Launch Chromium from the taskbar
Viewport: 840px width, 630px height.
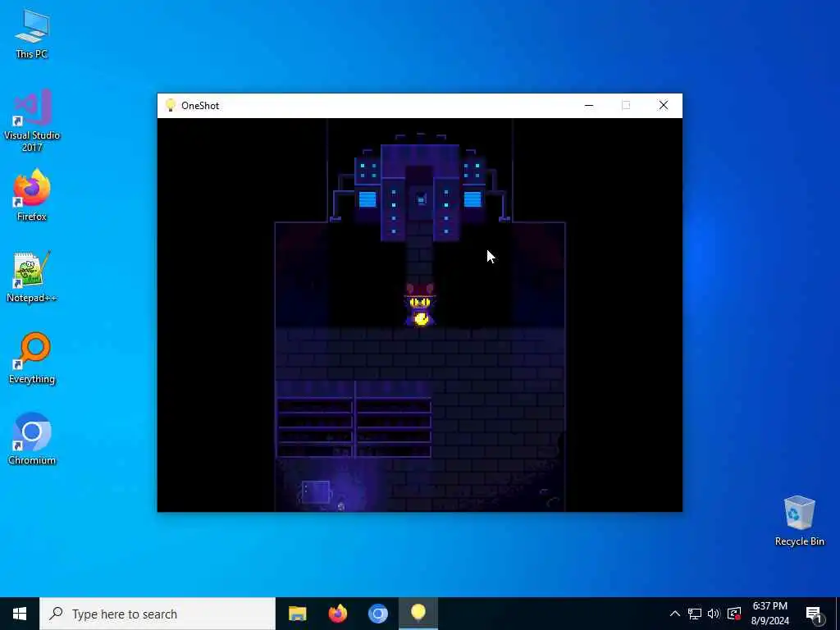pos(377,614)
